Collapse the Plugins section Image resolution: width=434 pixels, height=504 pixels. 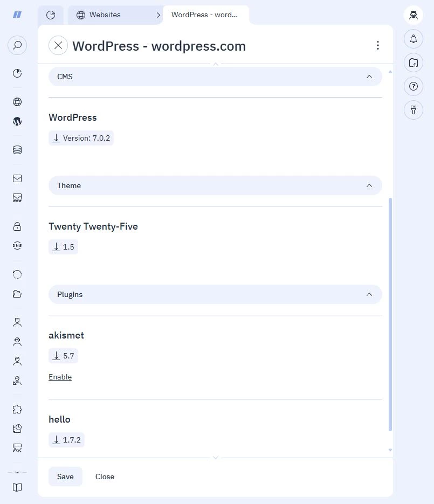click(369, 294)
